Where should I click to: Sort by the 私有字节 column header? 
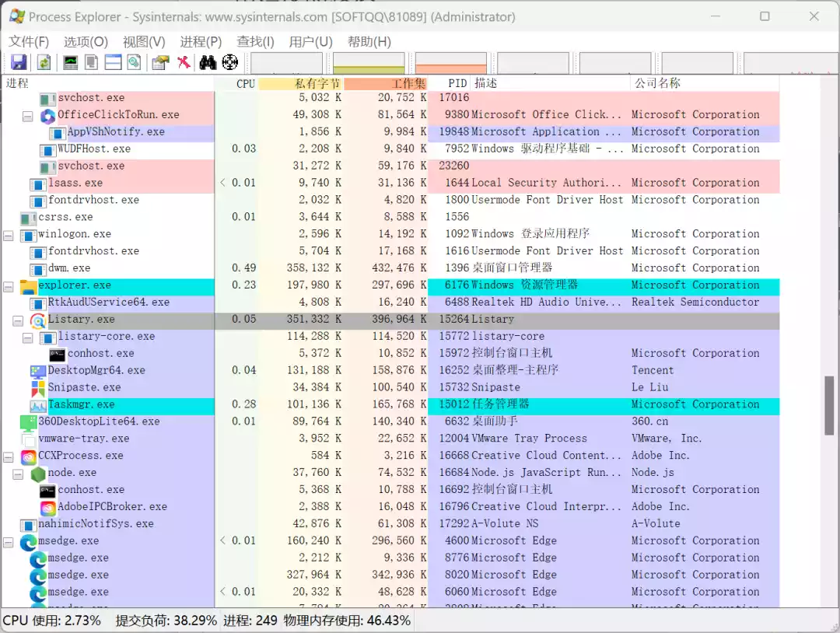pyautogui.click(x=300, y=83)
